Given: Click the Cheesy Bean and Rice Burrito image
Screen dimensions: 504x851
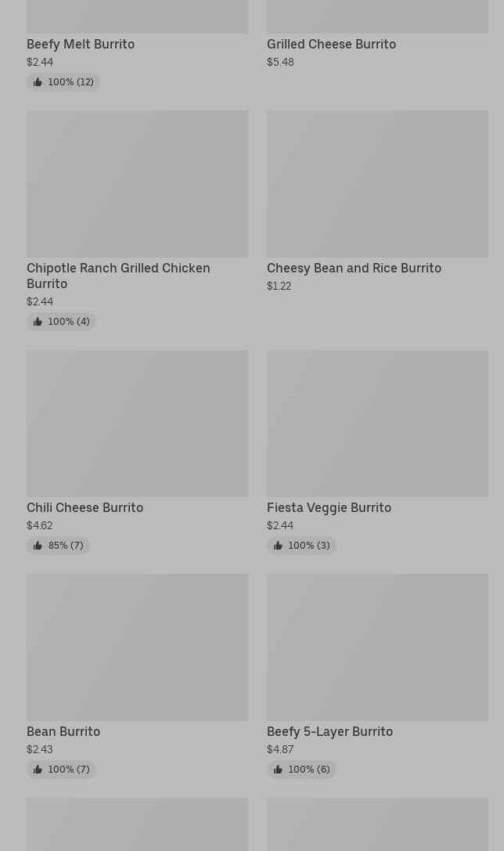Looking at the screenshot, I should point(377,183).
